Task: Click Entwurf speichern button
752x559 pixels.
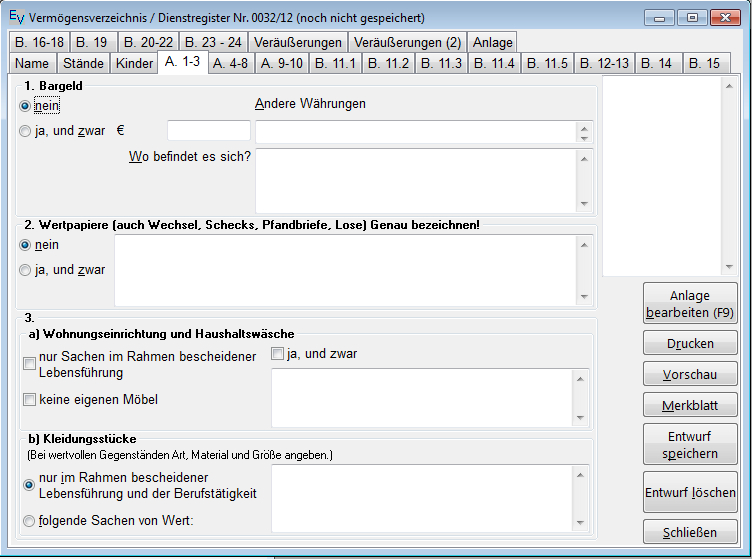Action: click(690, 445)
